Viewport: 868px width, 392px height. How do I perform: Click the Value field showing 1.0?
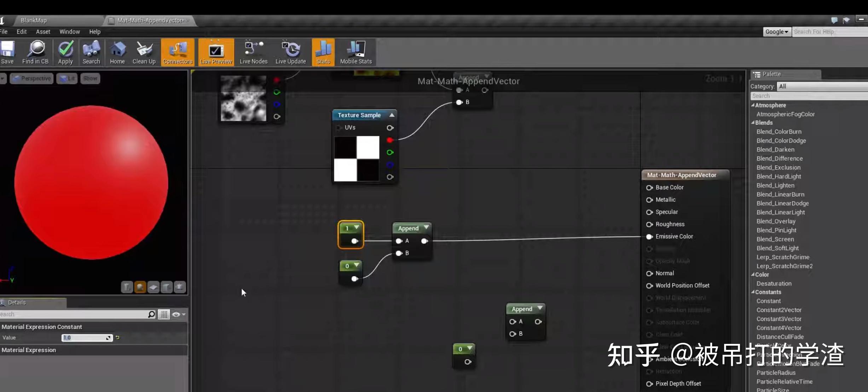click(87, 338)
